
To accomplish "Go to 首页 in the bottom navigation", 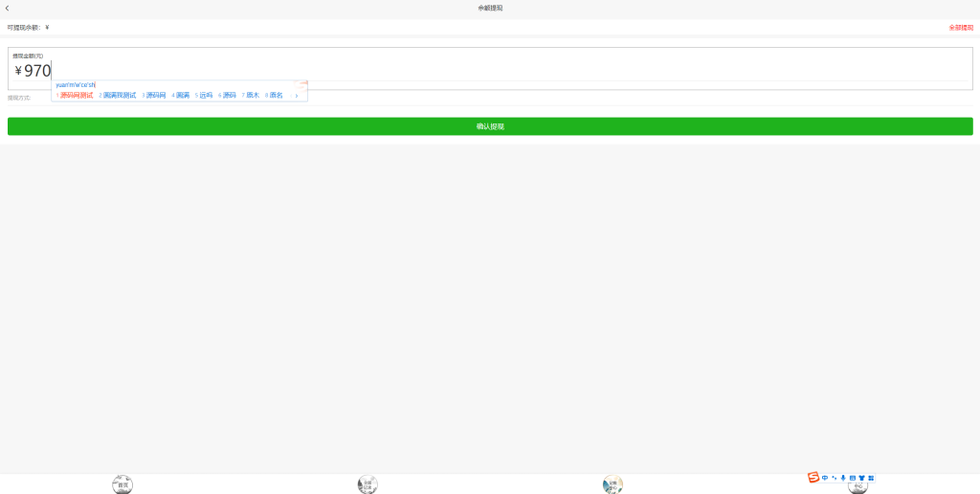I will click(122, 484).
